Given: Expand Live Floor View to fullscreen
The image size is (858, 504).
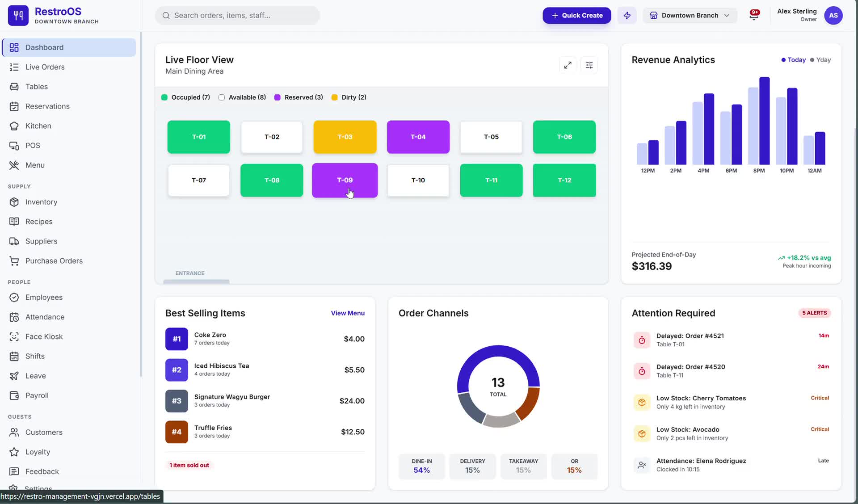Looking at the screenshot, I should pyautogui.click(x=568, y=65).
